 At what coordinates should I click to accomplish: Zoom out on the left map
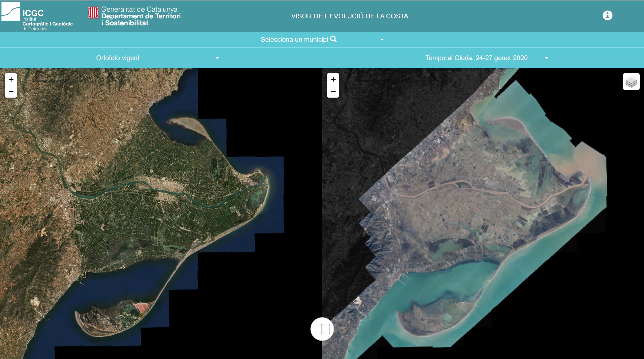tap(11, 91)
